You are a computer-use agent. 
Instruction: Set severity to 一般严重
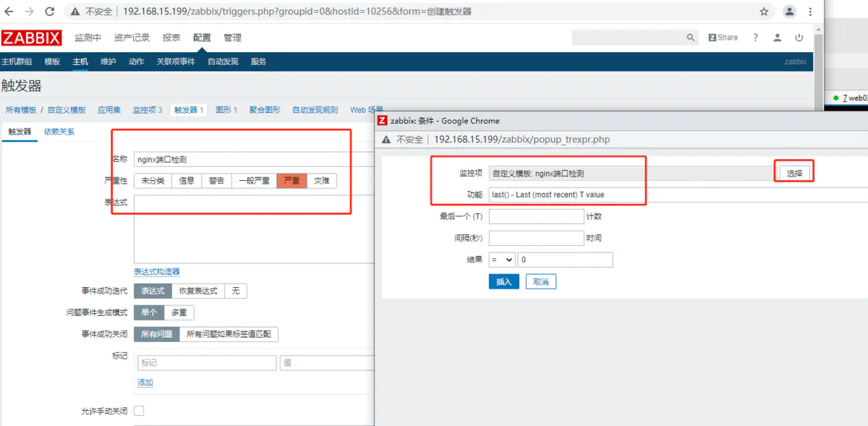(x=254, y=181)
